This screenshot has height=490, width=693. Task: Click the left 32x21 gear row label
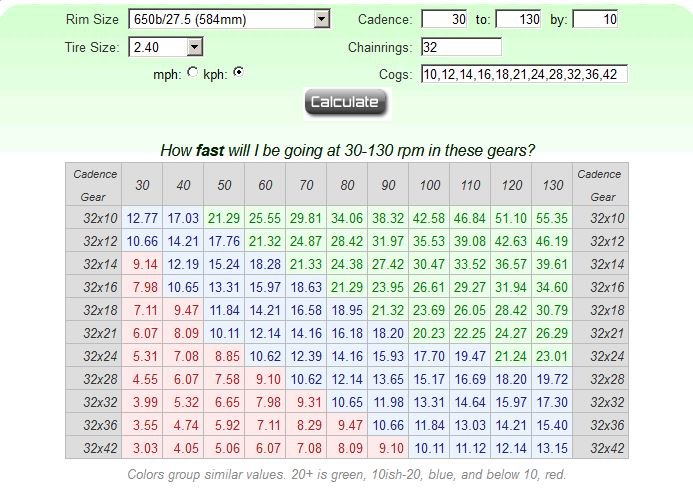click(x=94, y=333)
